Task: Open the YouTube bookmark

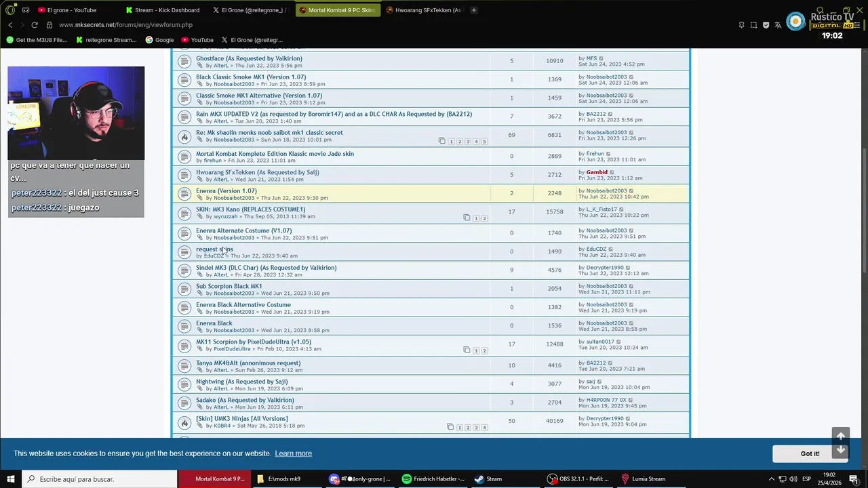Action: [x=197, y=40]
